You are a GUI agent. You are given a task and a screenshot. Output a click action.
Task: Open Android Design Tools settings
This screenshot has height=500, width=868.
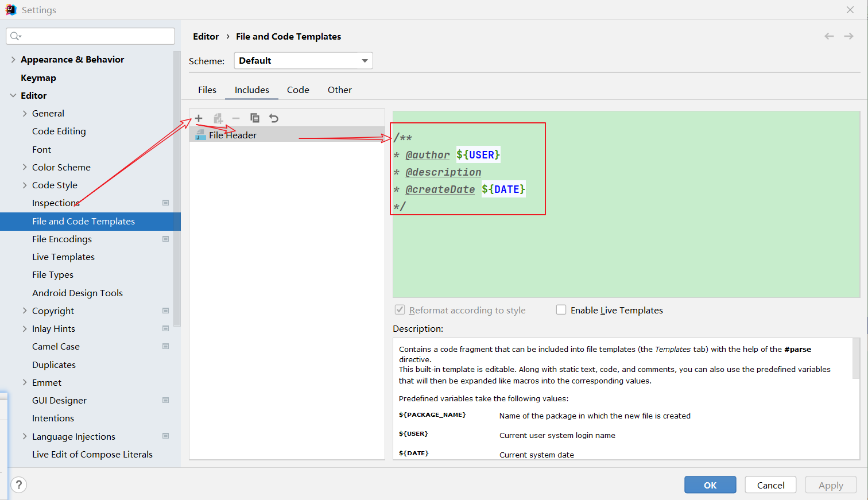pyautogui.click(x=77, y=293)
